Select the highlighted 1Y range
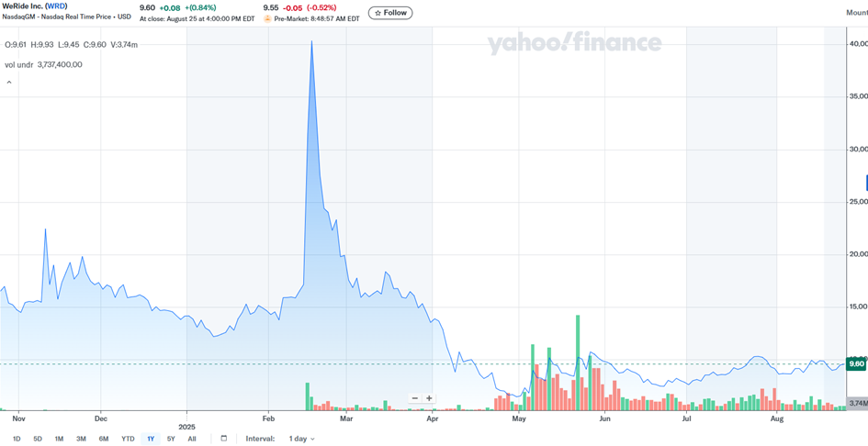 151,439
